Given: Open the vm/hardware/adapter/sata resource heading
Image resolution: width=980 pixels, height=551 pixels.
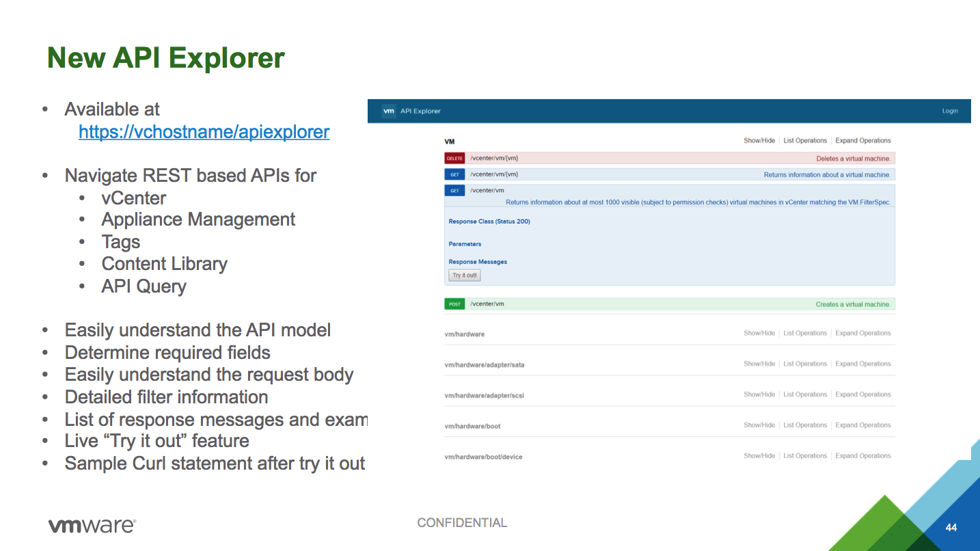Looking at the screenshot, I should (484, 365).
